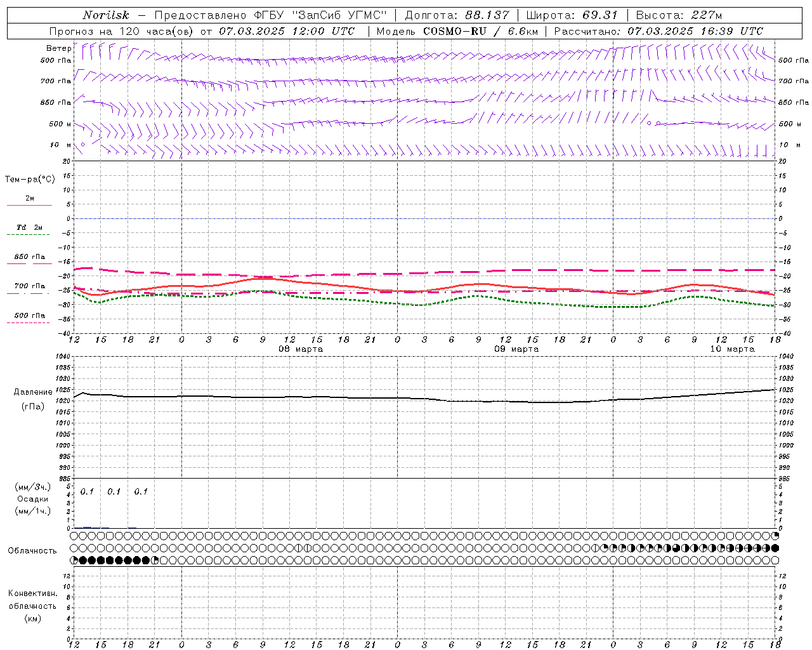Click the last black circle in middle cloudiness row
812x650 pixels.
775,548
